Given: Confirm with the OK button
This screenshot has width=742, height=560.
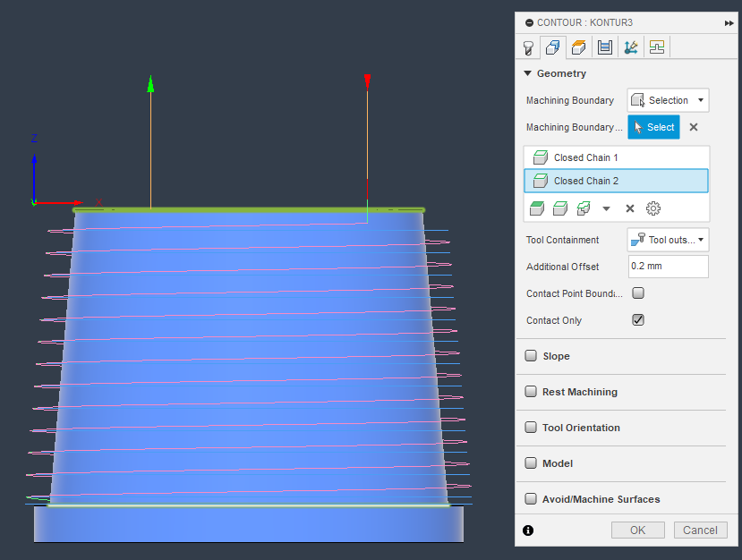Looking at the screenshot, I should point(638,530).
